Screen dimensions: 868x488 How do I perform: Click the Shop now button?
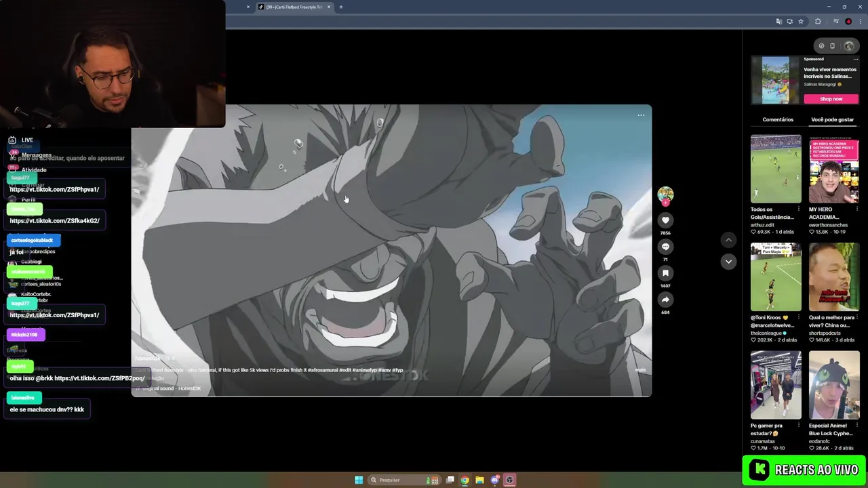click(831, 99)
